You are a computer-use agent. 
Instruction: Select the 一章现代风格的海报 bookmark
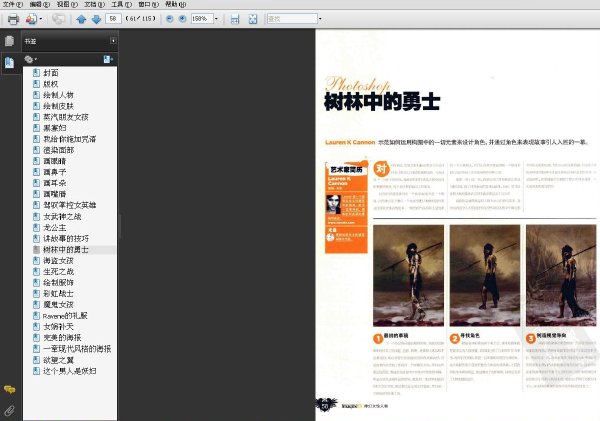click(x=77, y=349)
